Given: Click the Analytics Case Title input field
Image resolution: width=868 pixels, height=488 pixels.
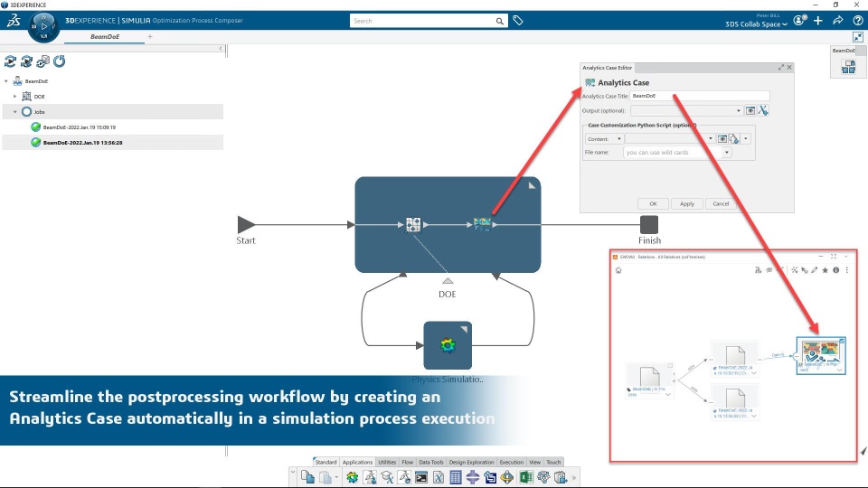Looking at the screenshot, I should pyautogui.click(x=700, y=96).
